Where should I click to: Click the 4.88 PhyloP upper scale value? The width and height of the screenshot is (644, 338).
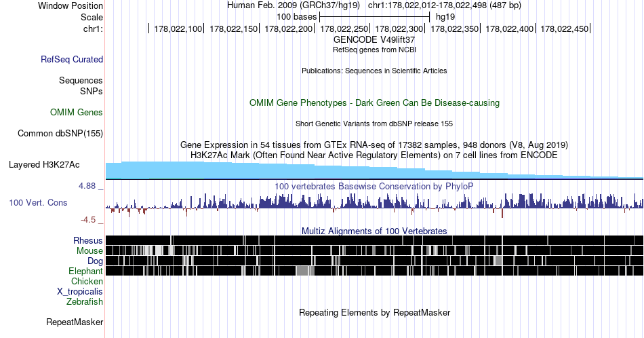click(x=87, y=186)
